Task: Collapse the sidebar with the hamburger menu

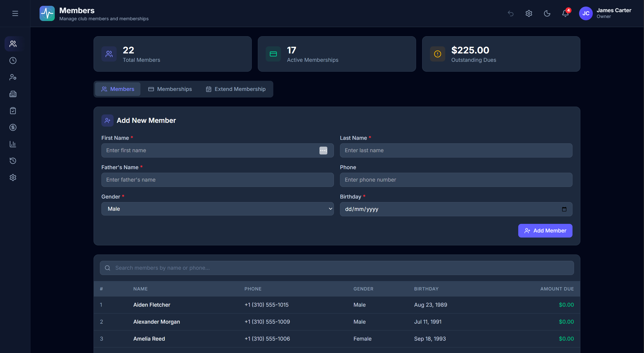Action: coord(15,13)
